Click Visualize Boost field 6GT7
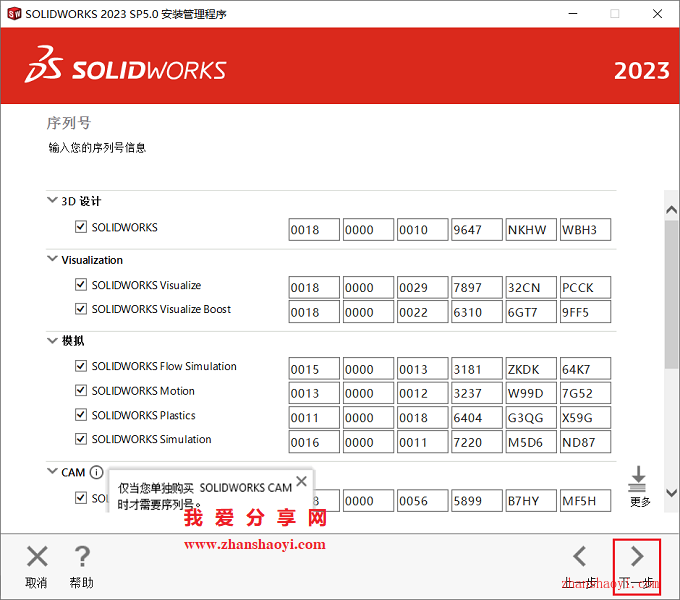Screen dimensions: 680x600 coord(531,312)
